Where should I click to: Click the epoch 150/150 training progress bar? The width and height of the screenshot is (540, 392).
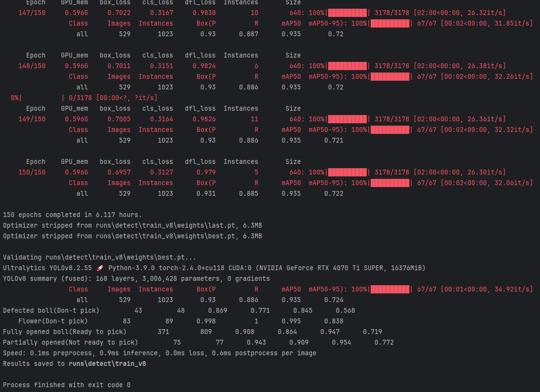click(347, 173)
